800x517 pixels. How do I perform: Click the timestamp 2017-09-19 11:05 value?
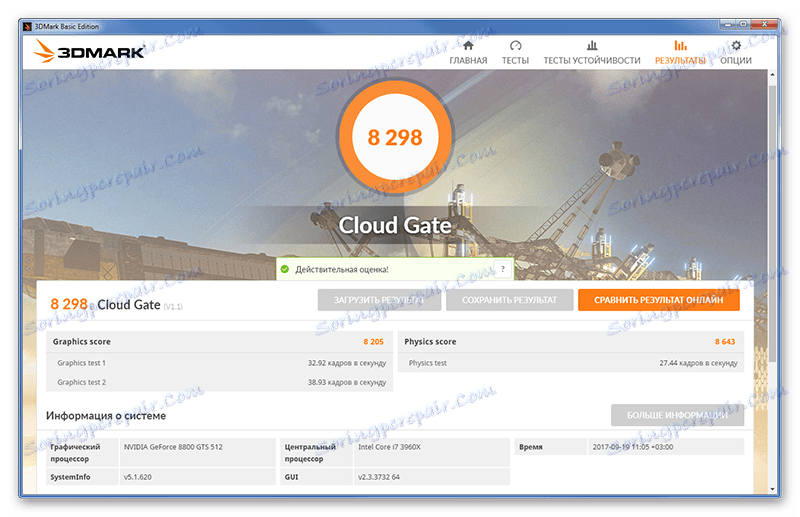tap(633, 447)
